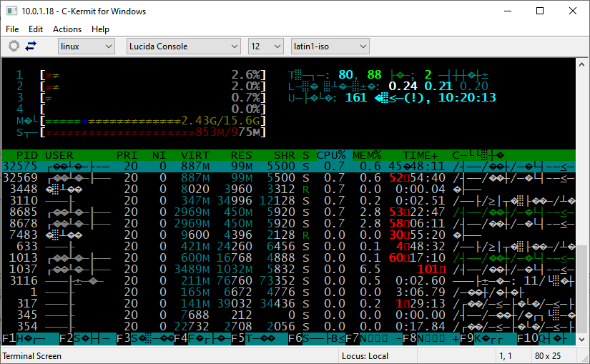
Task: Select process row with PID 1013
Action: [289, 258]
